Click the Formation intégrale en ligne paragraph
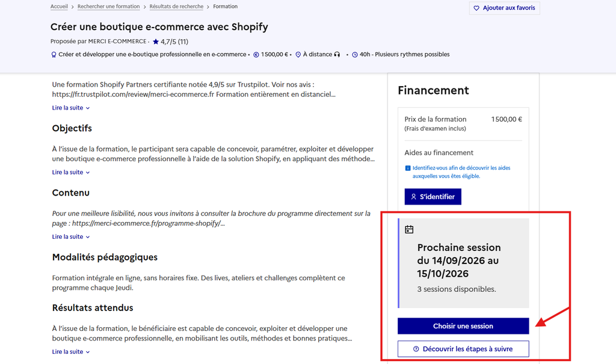Image resolution: width=616 pixels, height=364 pixels. pyautogui.click(x=199, y=283)
